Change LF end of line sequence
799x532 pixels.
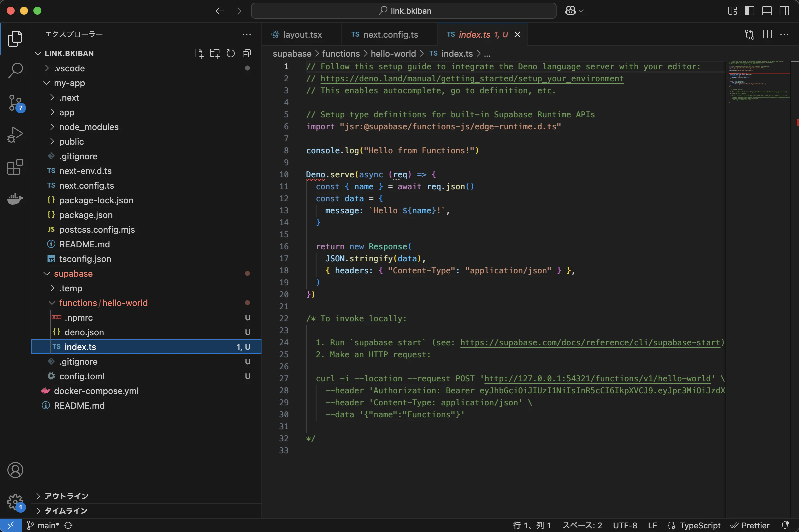[x=652, y=525]
